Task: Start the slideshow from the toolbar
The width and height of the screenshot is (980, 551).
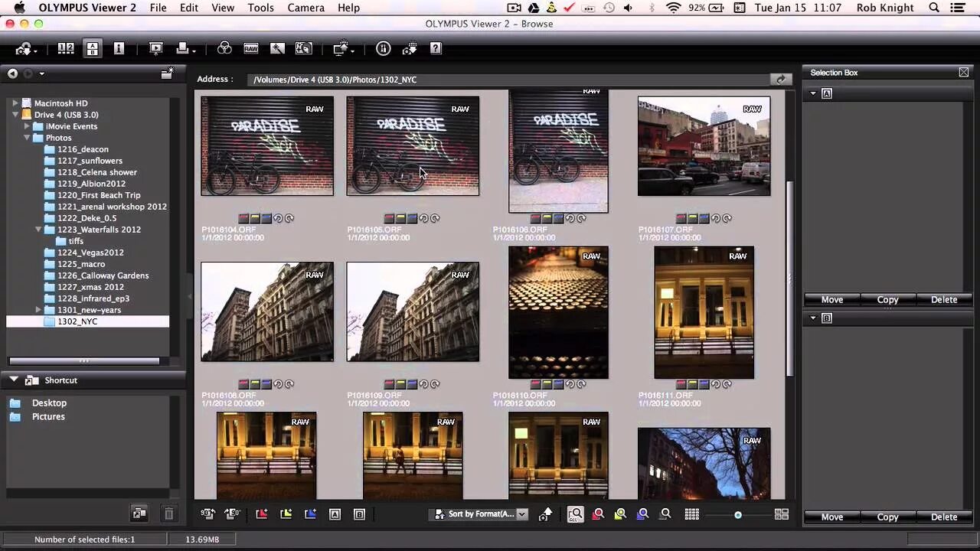Action: (x=156, y=49)
